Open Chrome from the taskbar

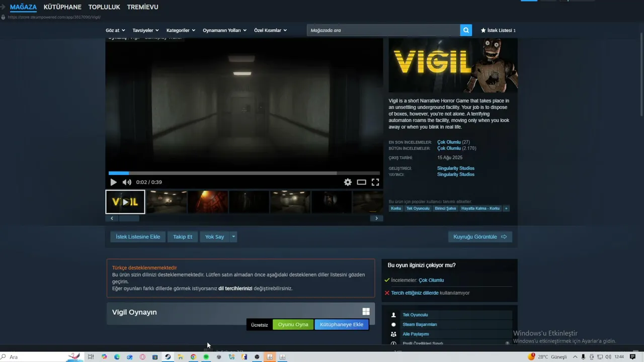click(x=193, y=357)
